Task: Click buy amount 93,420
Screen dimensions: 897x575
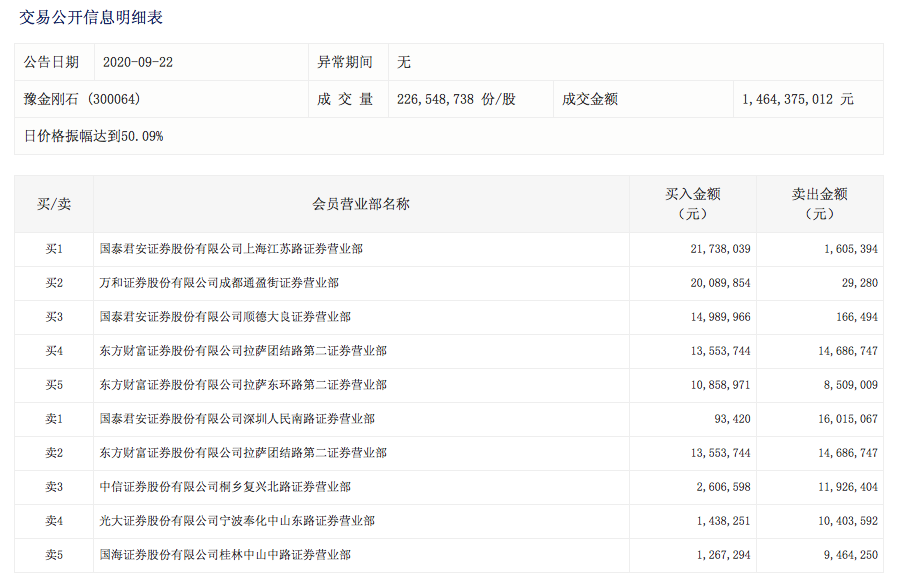Action: coord(732,419)
